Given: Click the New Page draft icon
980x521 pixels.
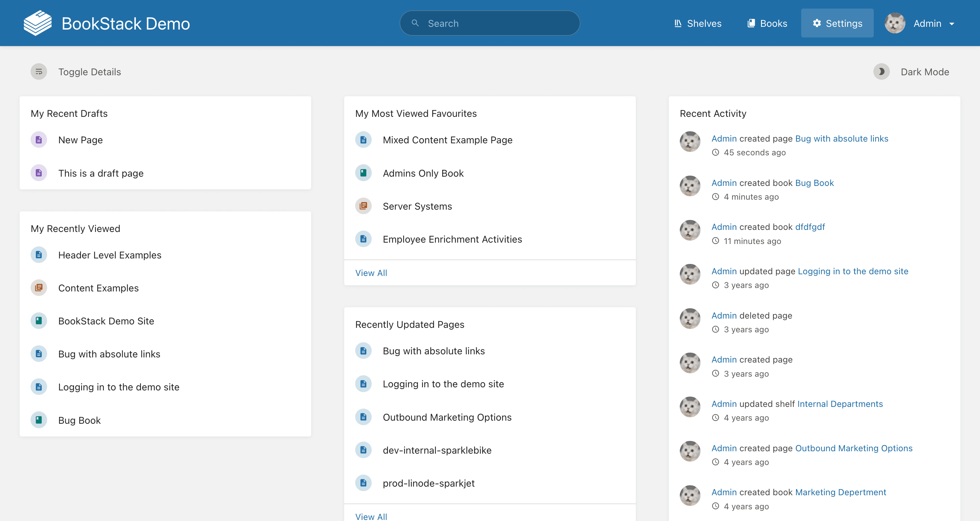Looking at the screenshot, I should pyautogui.click(x=39, y=140).
